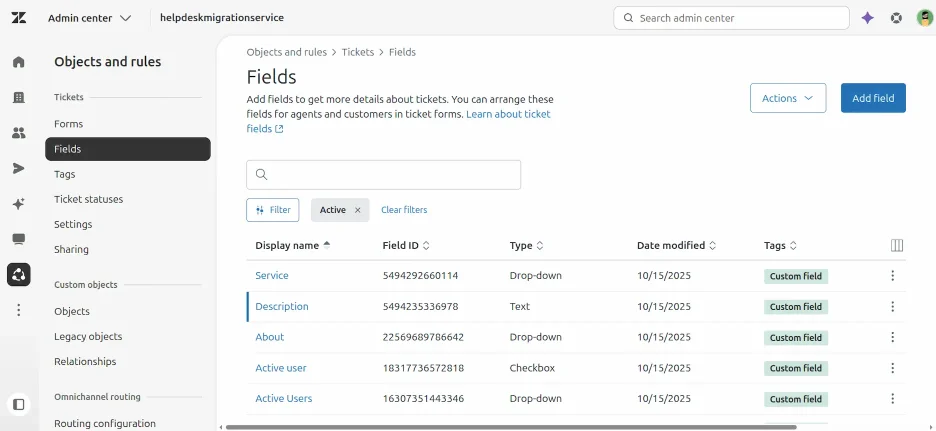Click helpdeskmigrationservice account name
The image size is (936, 431).
[x=222, y=18]
